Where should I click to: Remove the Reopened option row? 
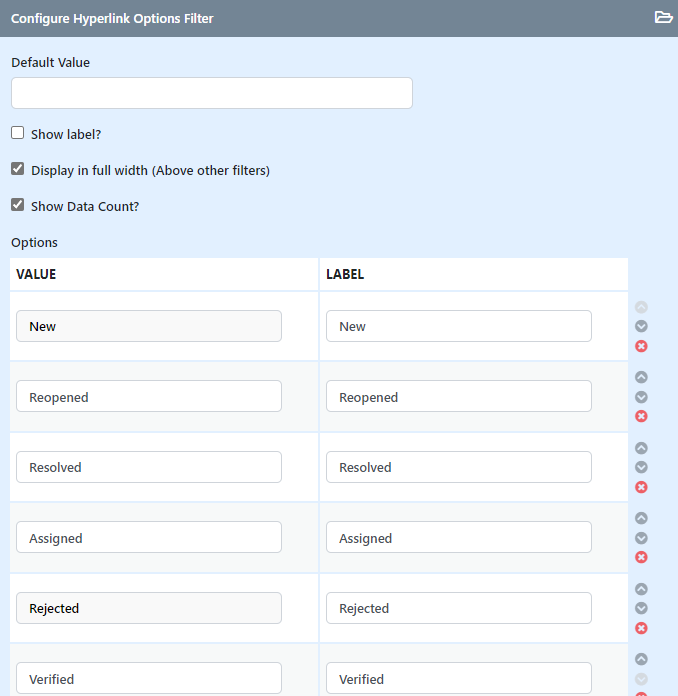click(641, 416)
